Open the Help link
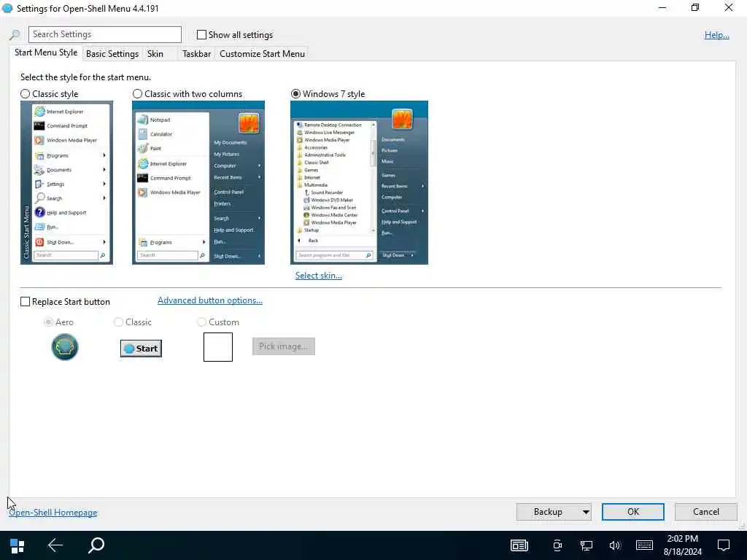 pyautogui.click(x=716, y=35)
